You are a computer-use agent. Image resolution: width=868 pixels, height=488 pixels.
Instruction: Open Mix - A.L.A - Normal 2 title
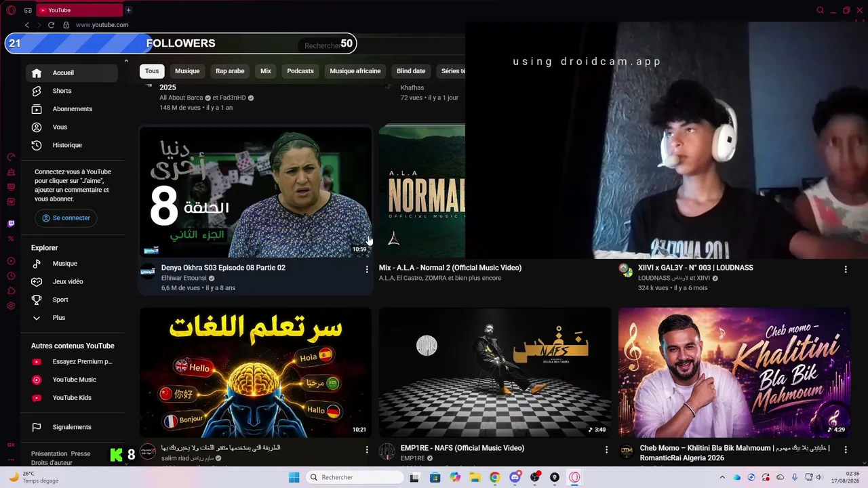[450, 268]
